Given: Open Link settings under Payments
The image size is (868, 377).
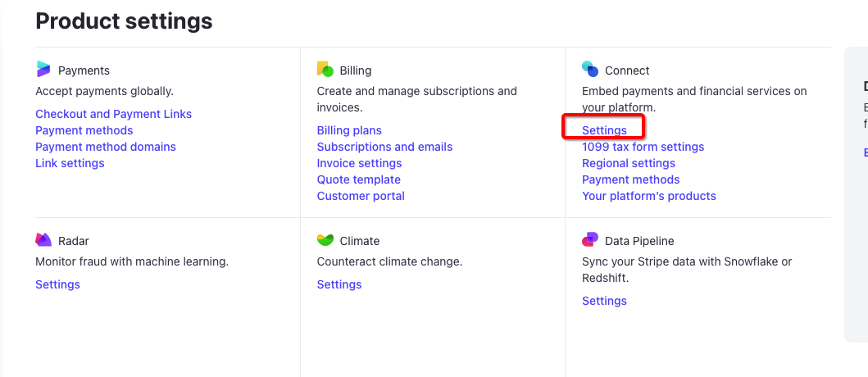Looking at the screenshot, I should pos(70,163).
